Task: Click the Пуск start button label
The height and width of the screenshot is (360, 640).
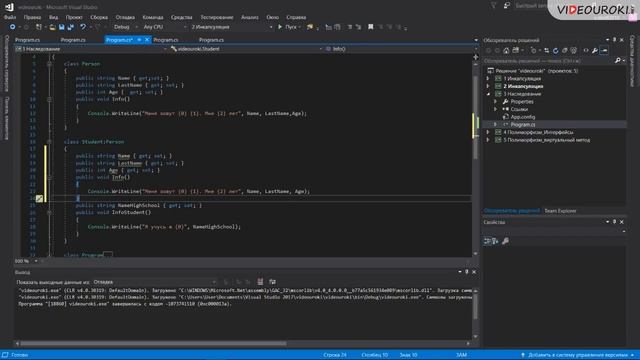Action: pos(291,27)
